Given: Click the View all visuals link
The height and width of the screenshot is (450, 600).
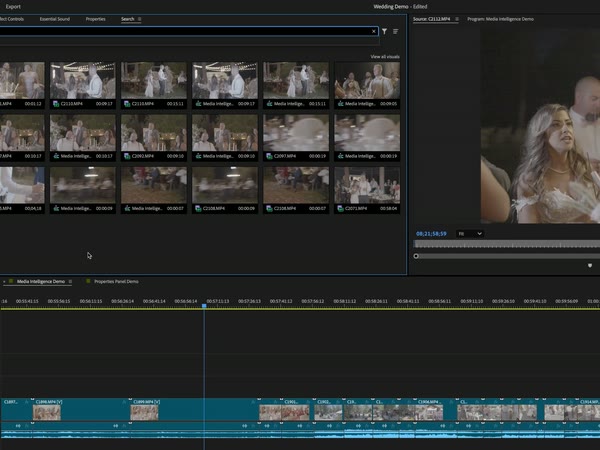Looking at the screenshot, I should coord(385,57).
